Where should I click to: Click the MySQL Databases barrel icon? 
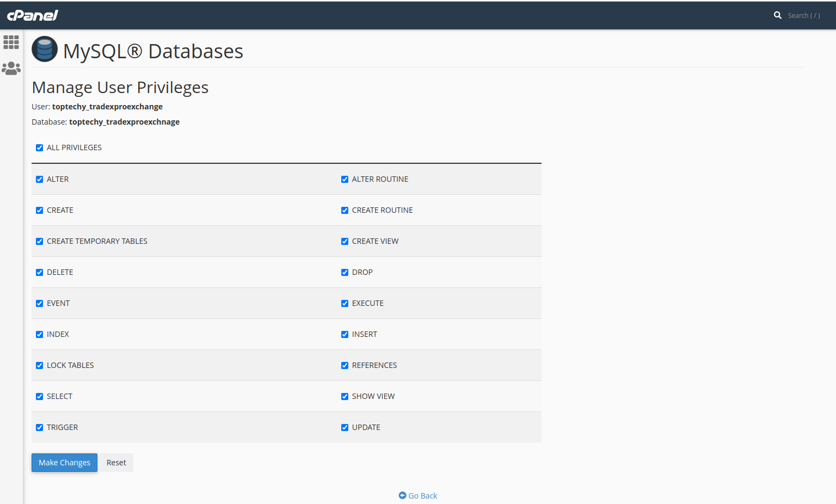(x=45, y=50)
